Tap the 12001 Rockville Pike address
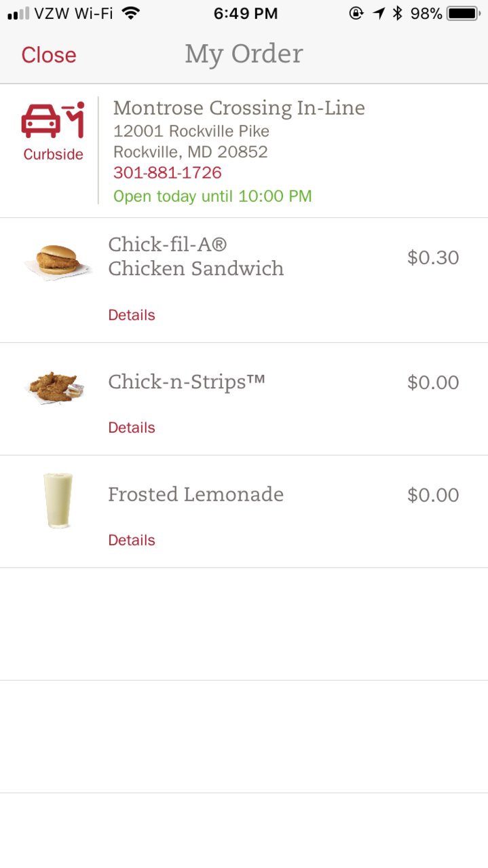This screenshot has width=488, height=868. pos(191,131)
